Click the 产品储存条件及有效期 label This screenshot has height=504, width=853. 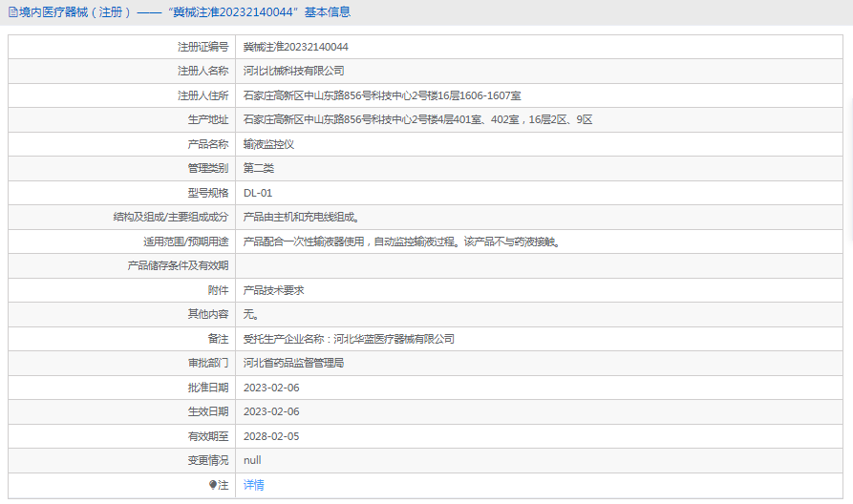(x=178, y=265)
